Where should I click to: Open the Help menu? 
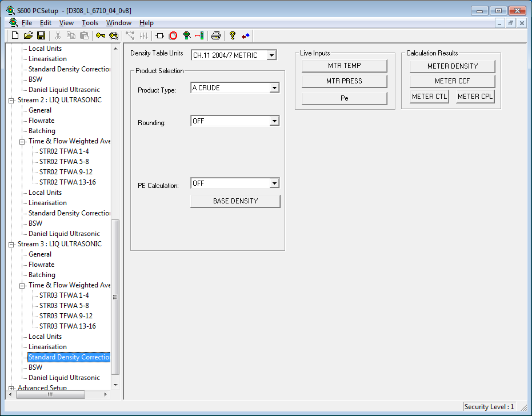coord(146,23)
